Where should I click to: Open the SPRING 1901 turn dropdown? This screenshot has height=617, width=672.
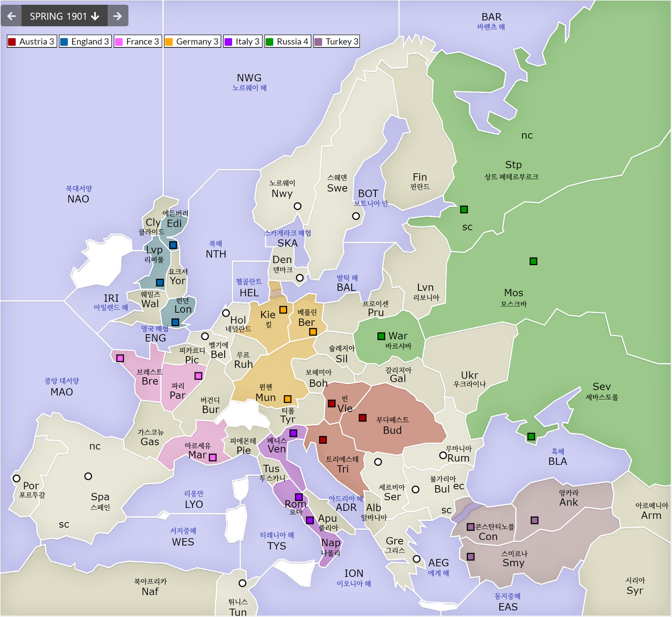(x=65, y=16)
